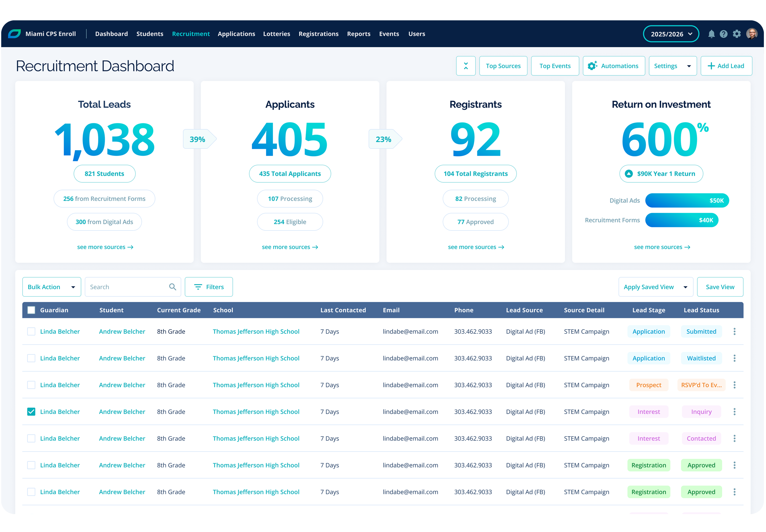Uncheck the selected Inquiry row checkbox
The width and height of the screenshot is (766, 532).
(x=31, y=412)
